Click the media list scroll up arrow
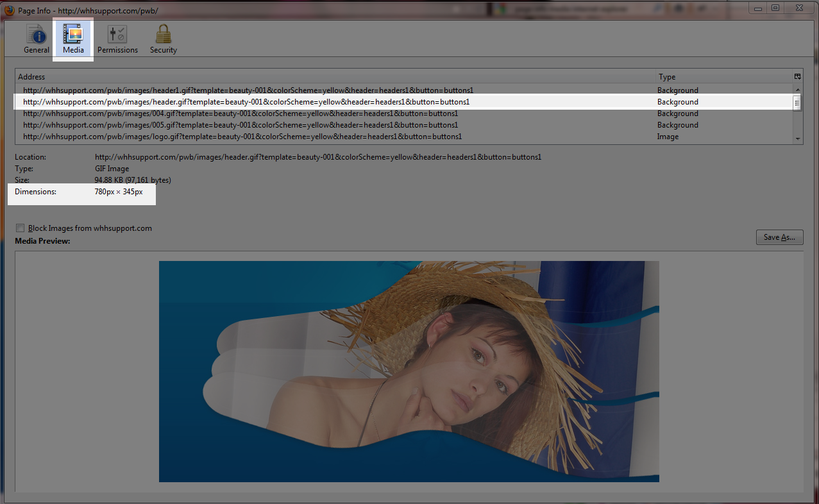This screenshot has width=819, height=504. (798, 90)
